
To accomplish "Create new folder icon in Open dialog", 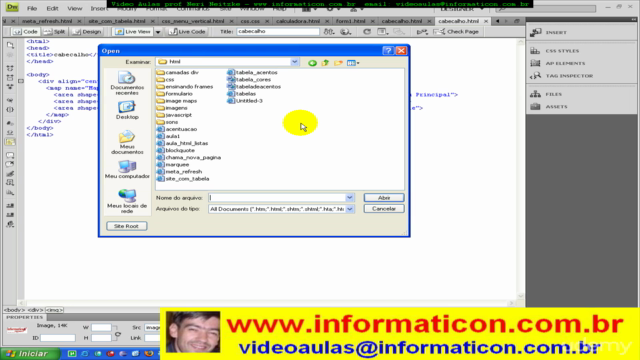I will pyautogui.click(x=338, y=62).
